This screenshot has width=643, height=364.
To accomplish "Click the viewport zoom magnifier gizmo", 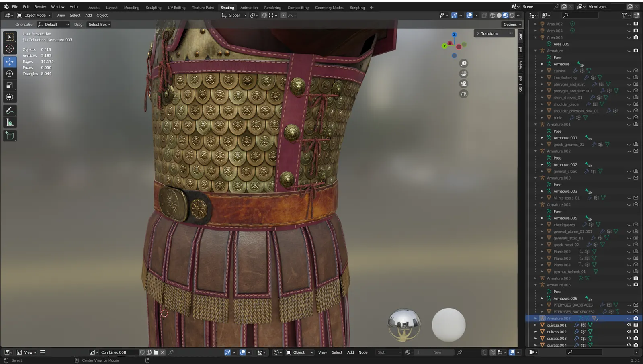I will (x=463, y=63).
